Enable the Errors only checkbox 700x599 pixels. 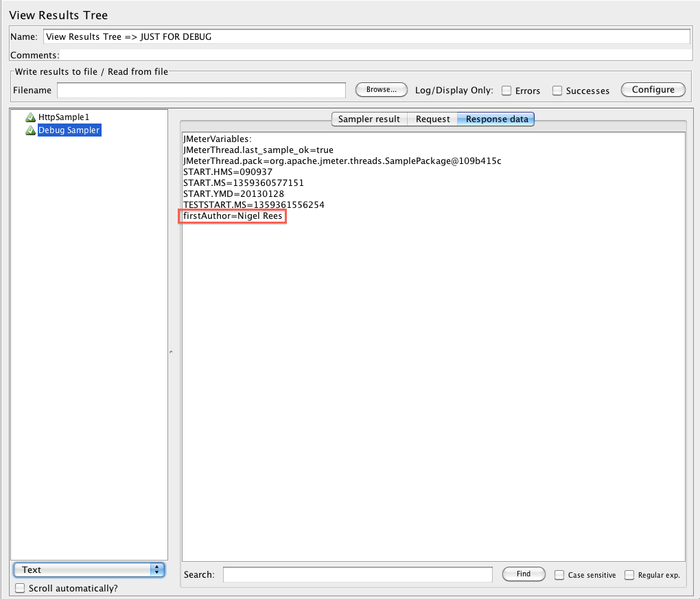506,91
